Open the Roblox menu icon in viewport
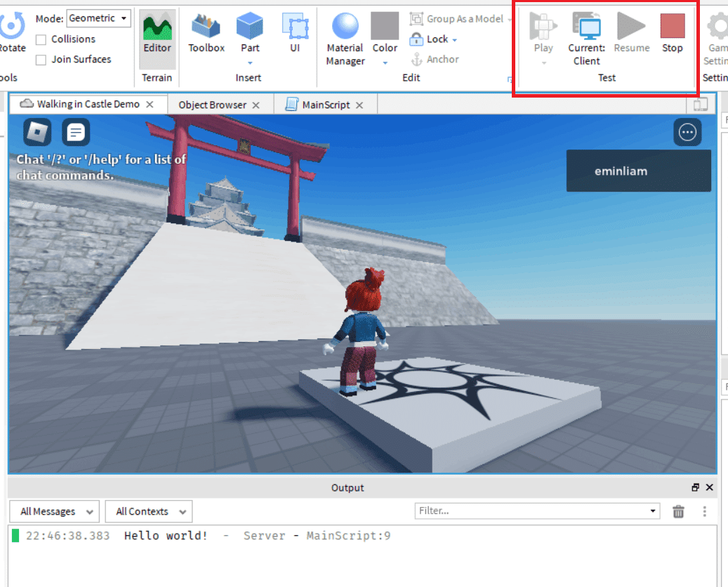 (37, 132)
